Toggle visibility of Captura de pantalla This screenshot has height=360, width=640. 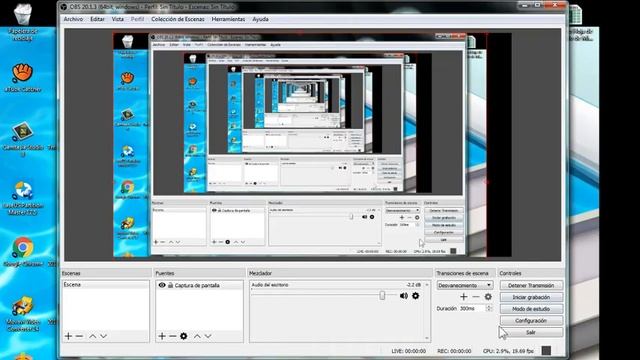(x=162, y=285)
